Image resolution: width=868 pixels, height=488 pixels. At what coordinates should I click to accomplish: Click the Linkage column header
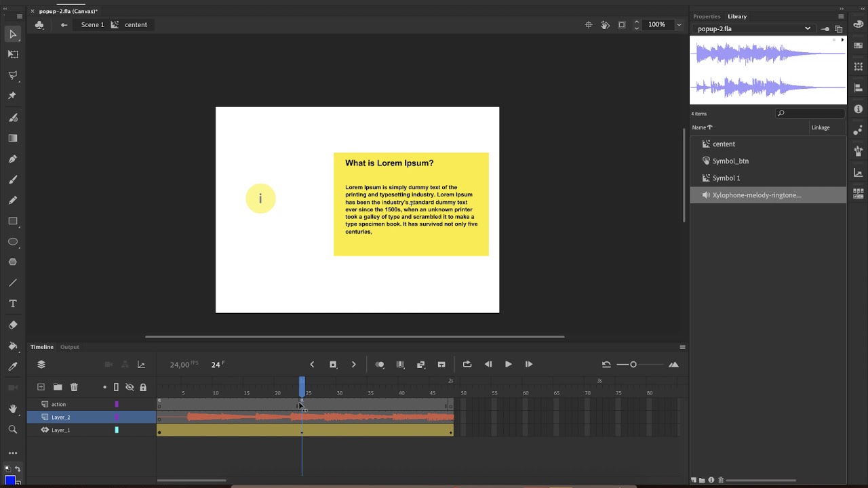coord(821,127)
